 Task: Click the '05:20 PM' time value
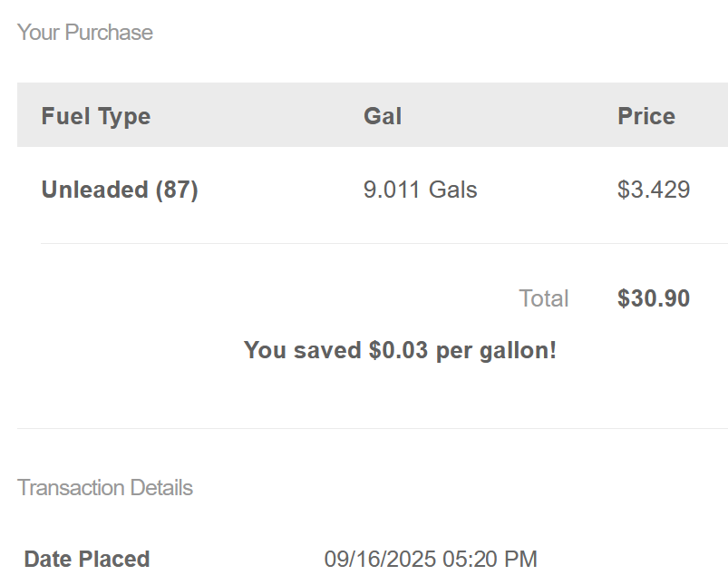tap(490, 559)
